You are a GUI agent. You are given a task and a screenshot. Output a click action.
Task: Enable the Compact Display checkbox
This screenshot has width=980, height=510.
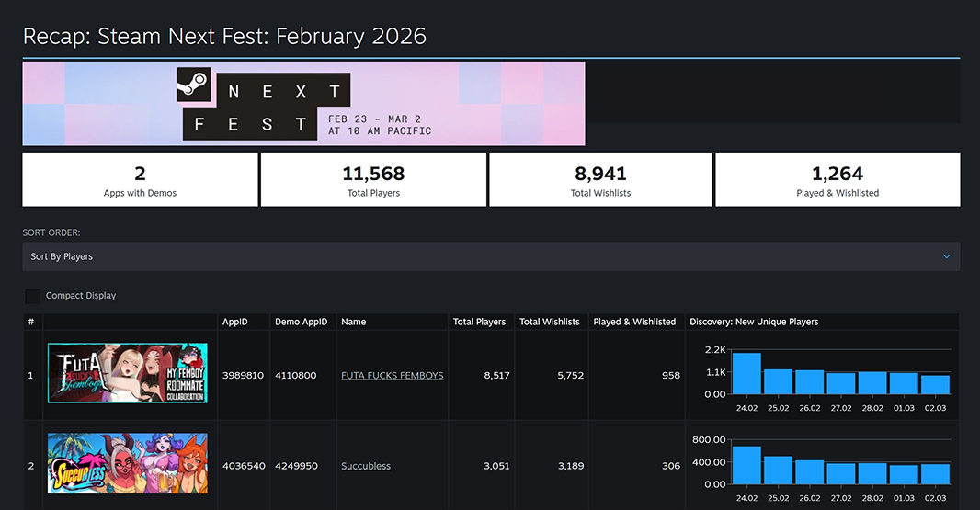(x=32, y=296)
